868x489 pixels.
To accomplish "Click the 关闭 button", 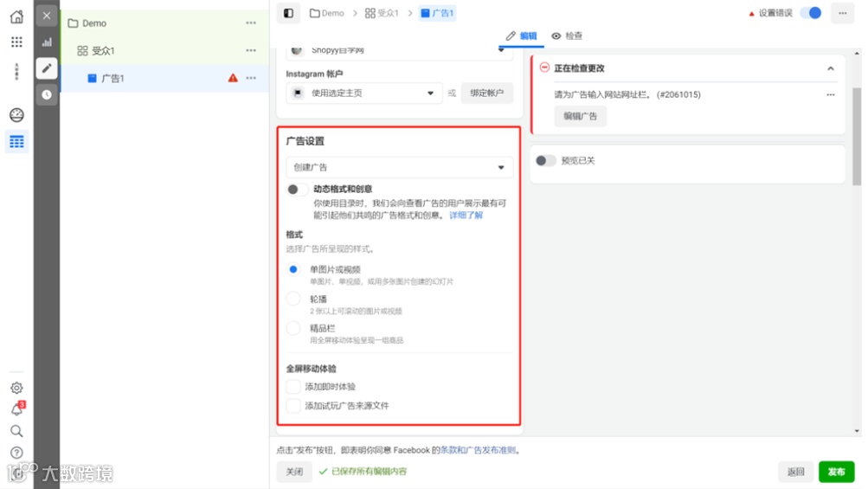I will [x=294, y=472].
